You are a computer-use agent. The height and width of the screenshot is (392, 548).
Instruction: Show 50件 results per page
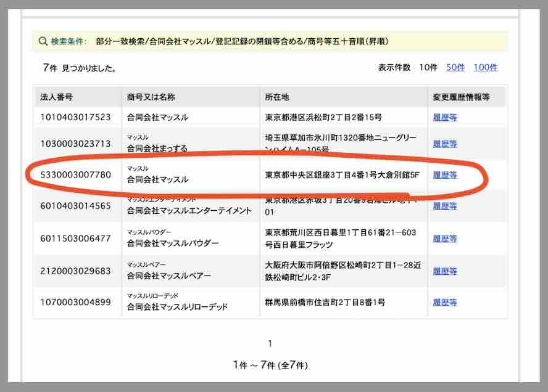pyautogui.click(x=455, y=67)
